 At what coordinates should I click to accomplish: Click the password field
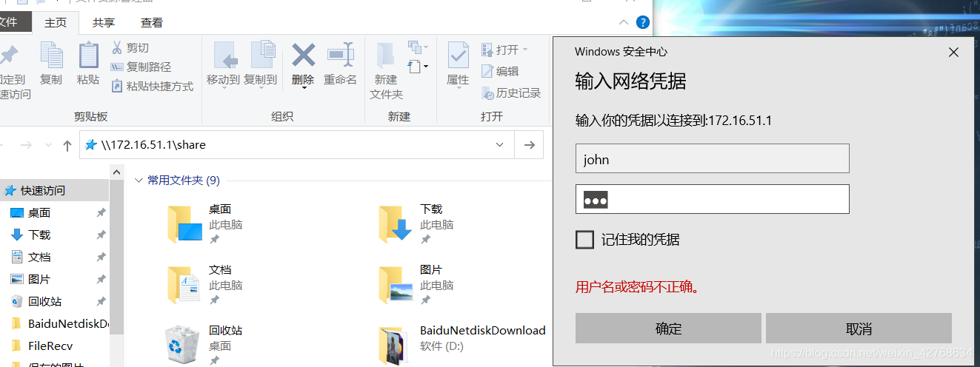(x=712, y=199)
